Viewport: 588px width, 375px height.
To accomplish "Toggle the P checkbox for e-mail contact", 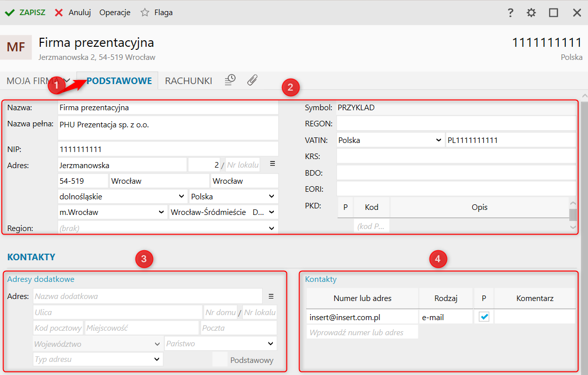I will [x=484, y=317].
